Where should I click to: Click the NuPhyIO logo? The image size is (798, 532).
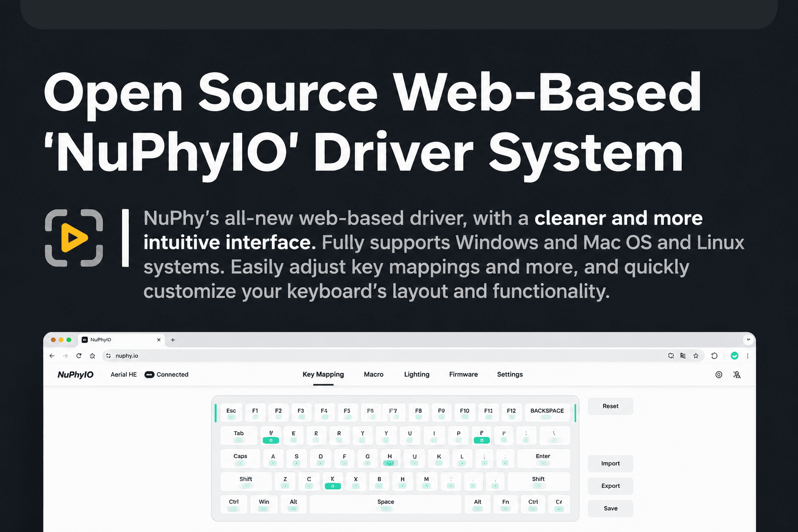[x=75, y=375]
